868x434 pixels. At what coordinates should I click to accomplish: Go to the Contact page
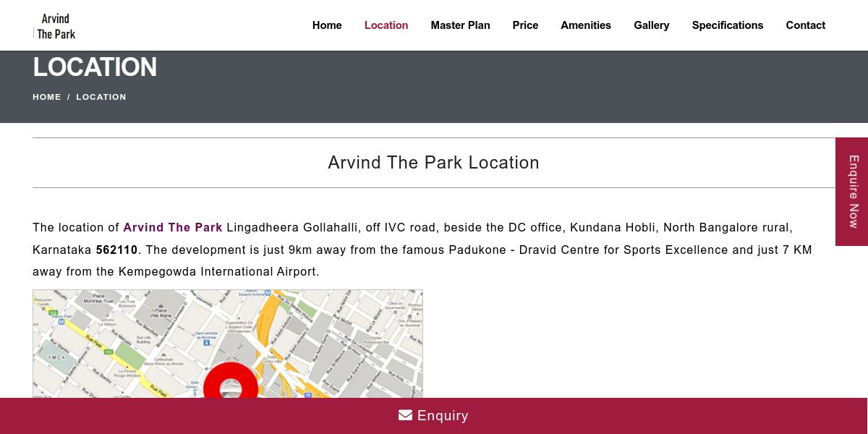[806, 25]
